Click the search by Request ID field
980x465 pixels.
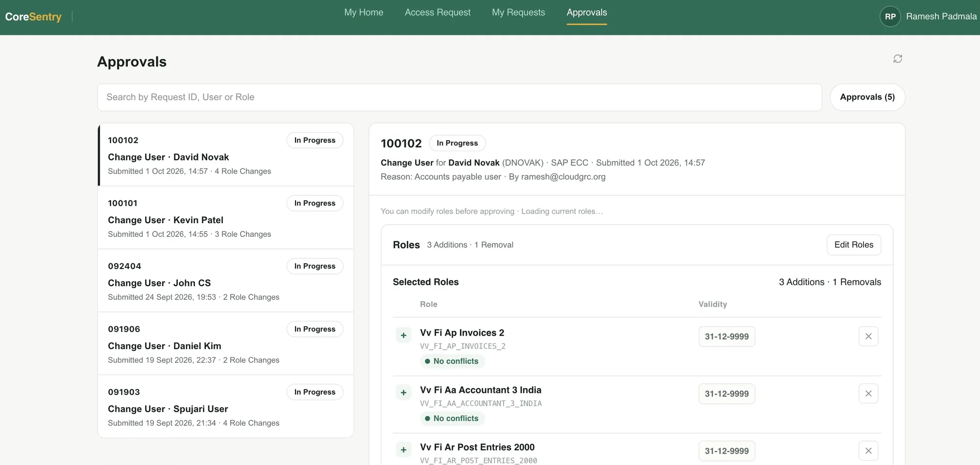point(460,97)
